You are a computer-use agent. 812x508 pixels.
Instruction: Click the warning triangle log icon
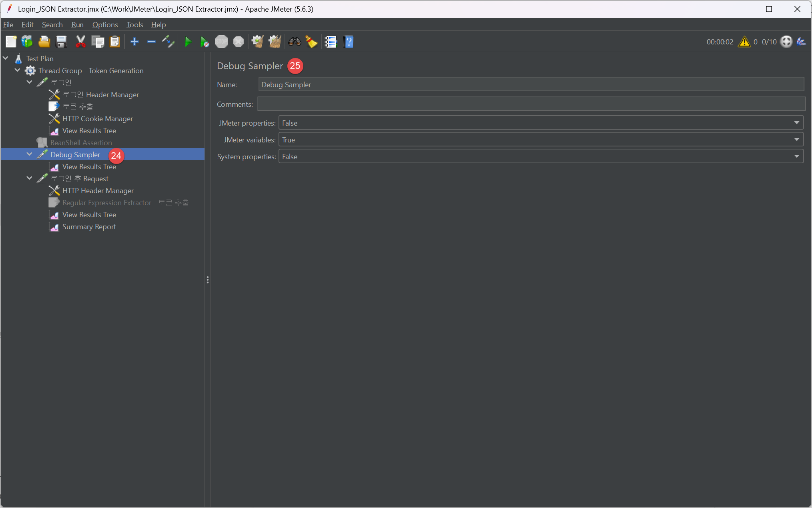tap(744, 42)
